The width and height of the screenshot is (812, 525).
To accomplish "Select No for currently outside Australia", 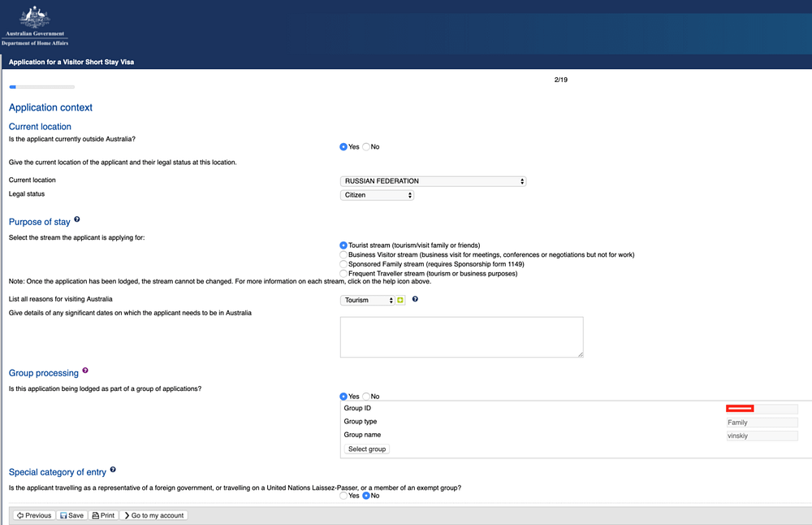I will coord(366,146).
